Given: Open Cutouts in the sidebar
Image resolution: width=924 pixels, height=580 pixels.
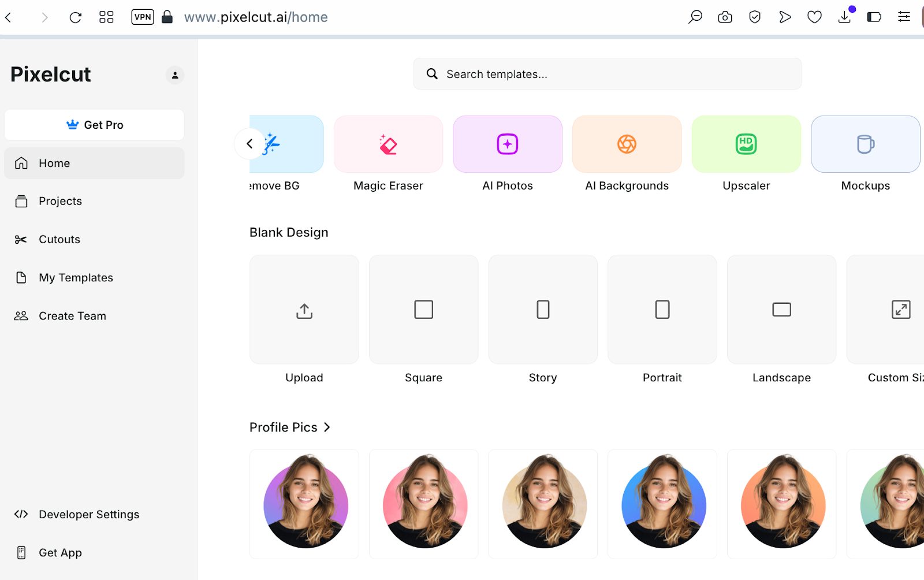Looking at the screenshot, I should [94, 239].
